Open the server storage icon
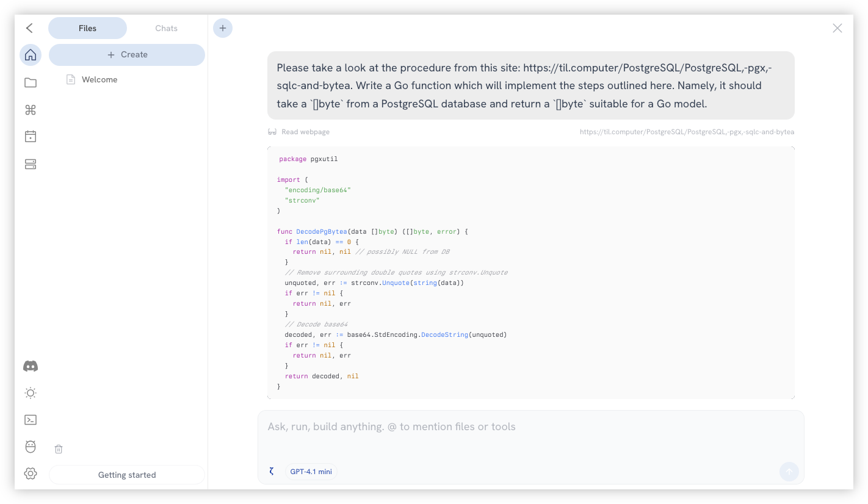Screen dimensions: 868x504 [31, 164]
